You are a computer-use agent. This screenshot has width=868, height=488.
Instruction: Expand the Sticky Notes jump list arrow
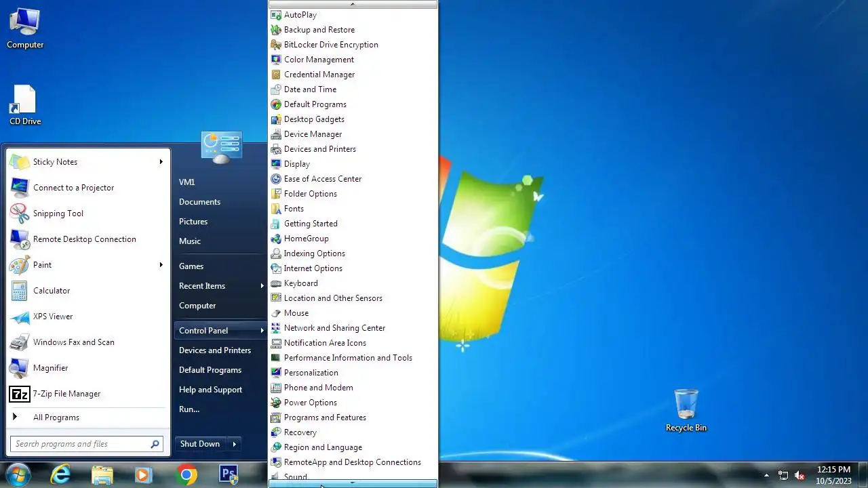pos(161,162)
